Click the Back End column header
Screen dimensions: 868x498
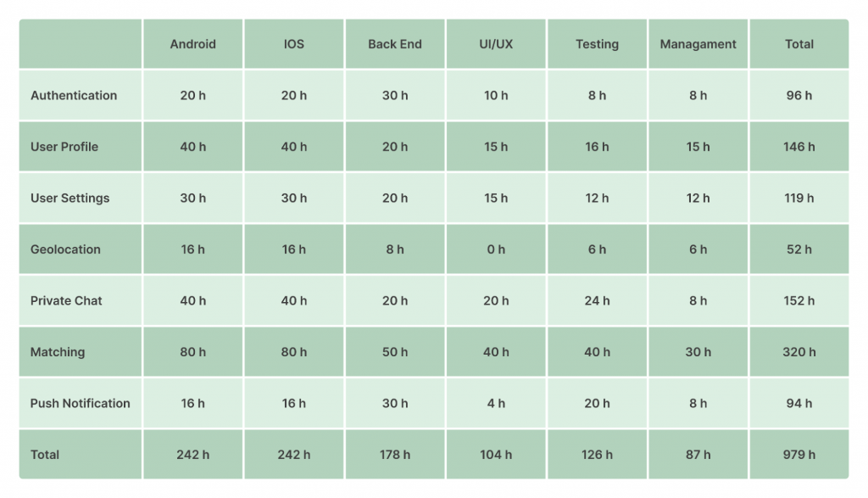point(395,44)
